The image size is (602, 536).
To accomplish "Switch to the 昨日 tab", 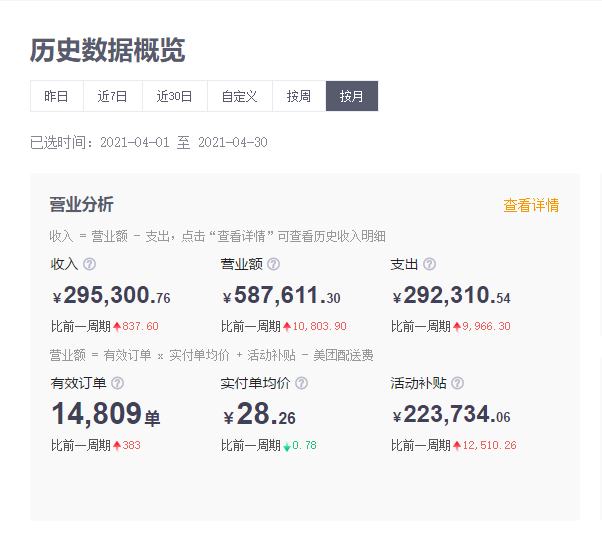I will [x=57, y=96].
